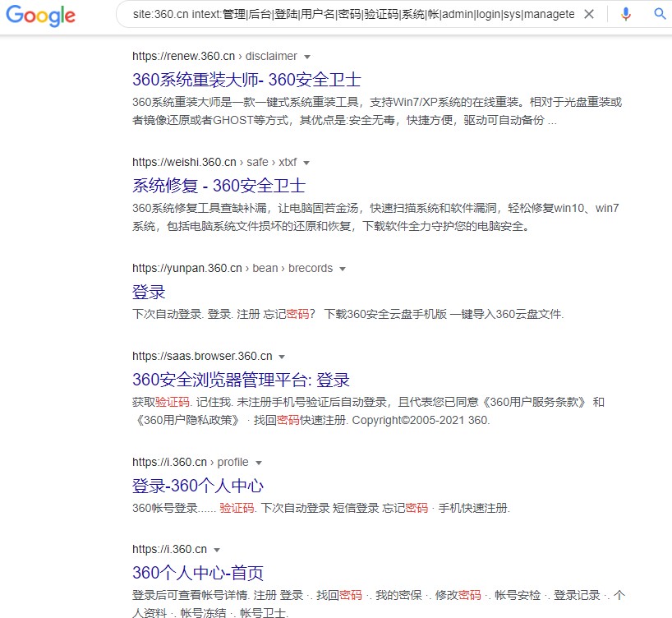Click the Google logo

pos(41,16)
